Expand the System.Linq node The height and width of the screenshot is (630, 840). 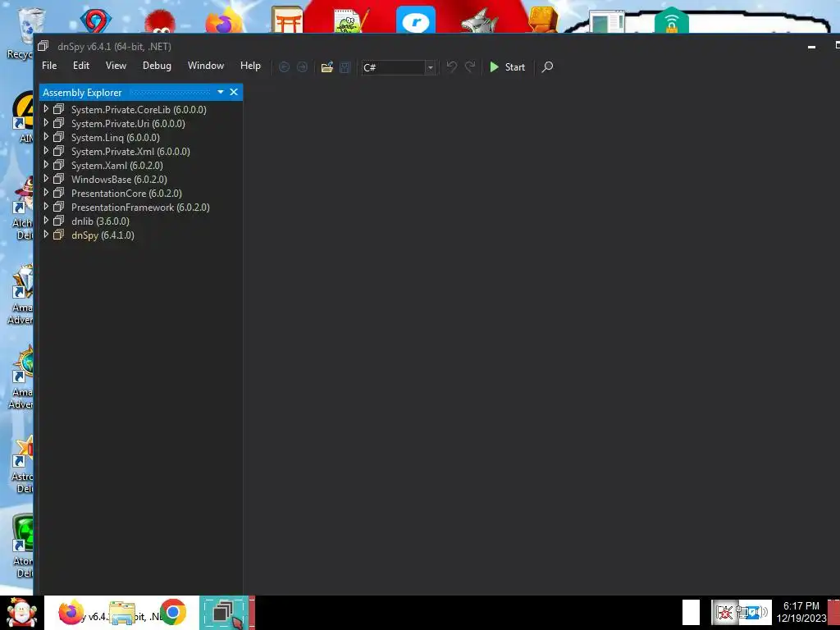[x=46, y=137]
